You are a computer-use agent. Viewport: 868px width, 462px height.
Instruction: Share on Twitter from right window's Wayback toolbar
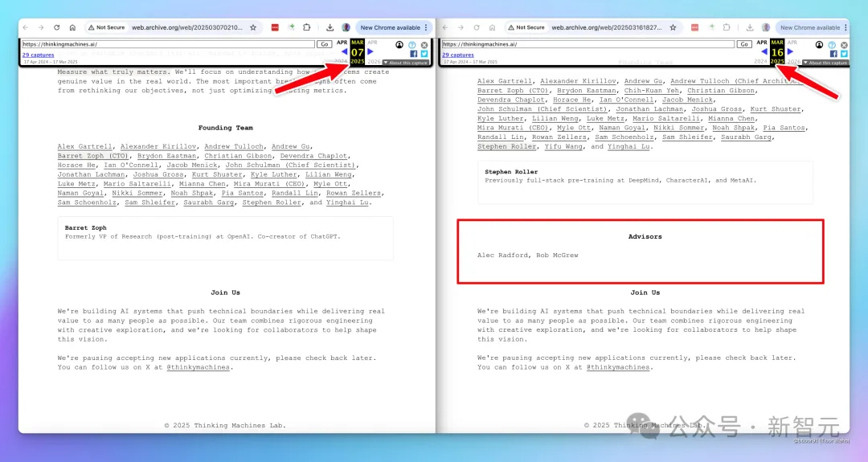(844, 54)
